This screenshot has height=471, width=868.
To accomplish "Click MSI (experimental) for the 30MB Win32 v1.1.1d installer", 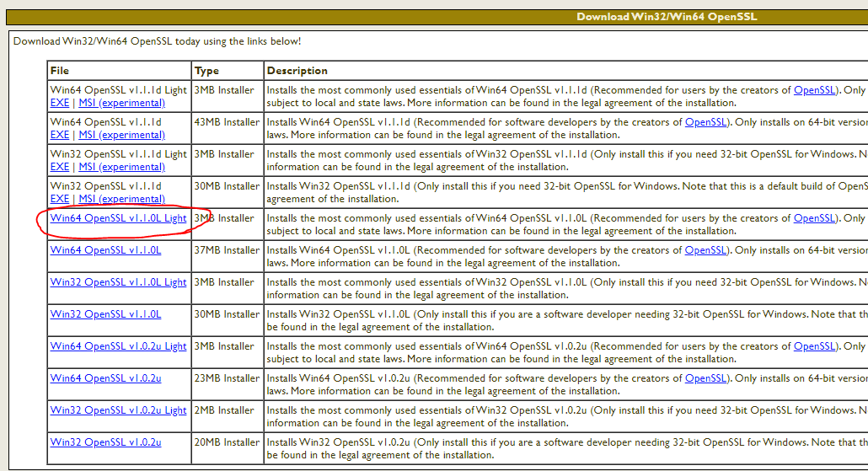I will tap(122, 199).
